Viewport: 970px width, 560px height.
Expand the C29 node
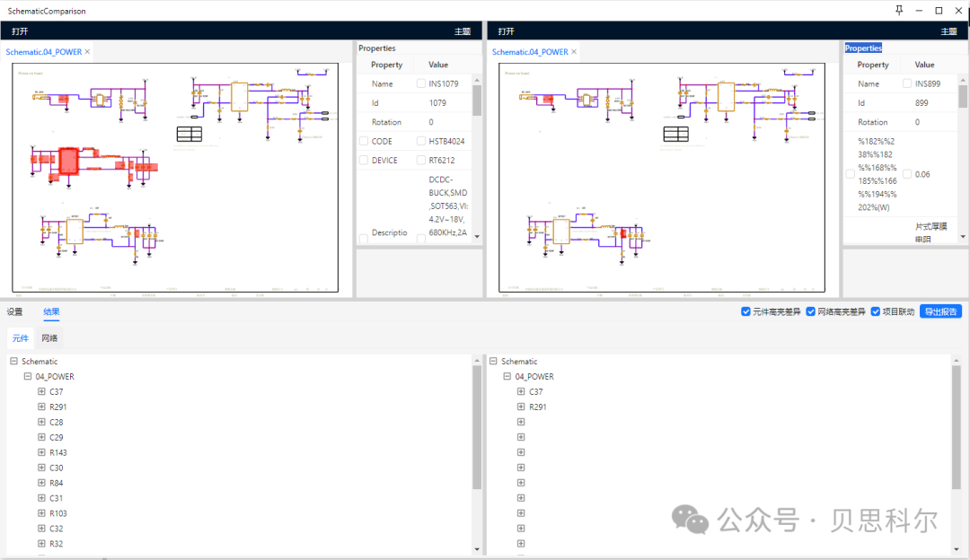[x=41, y=437]
